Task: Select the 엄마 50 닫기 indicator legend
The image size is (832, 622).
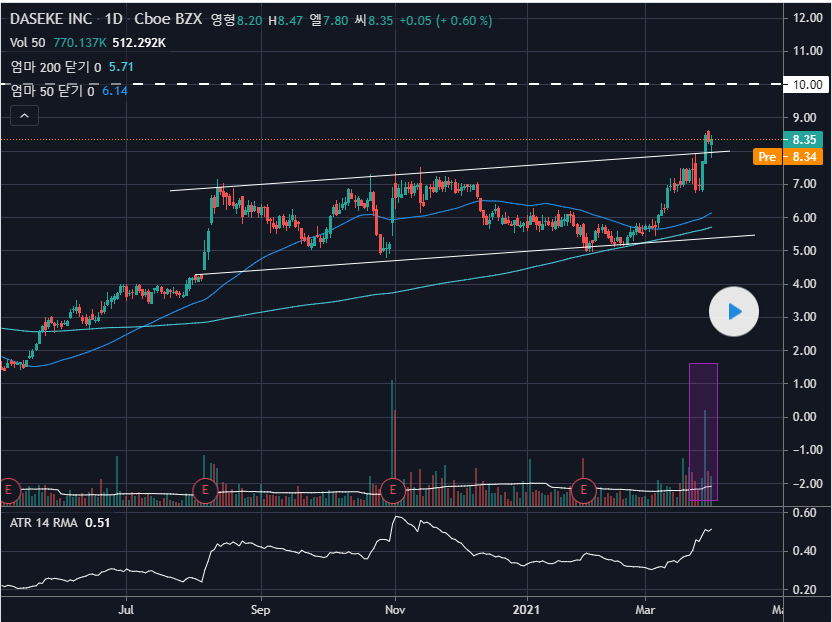Action: [48, 91]
